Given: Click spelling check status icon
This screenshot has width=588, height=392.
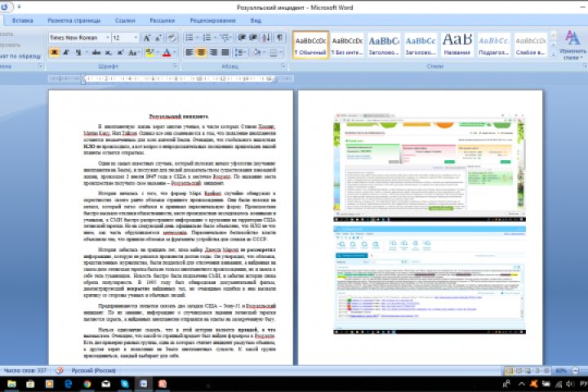Looking at the screenshot, I should (x=60, y=371).
